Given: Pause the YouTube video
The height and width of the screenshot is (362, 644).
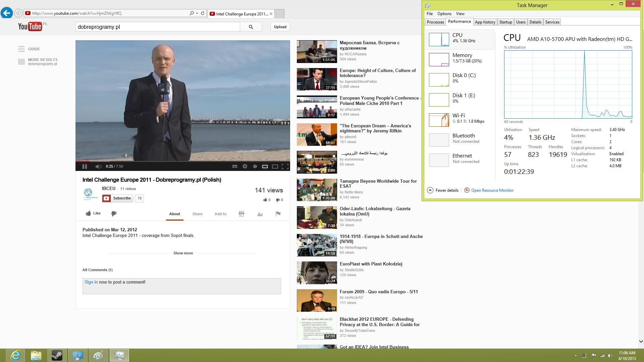Looking at the screenshot, I should point(85,166).
